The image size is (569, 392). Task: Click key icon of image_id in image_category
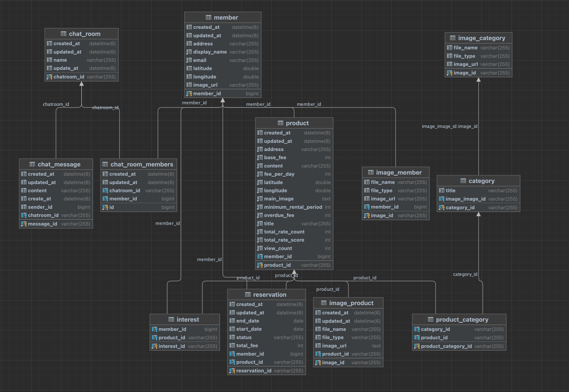click(x=450, y=73)
